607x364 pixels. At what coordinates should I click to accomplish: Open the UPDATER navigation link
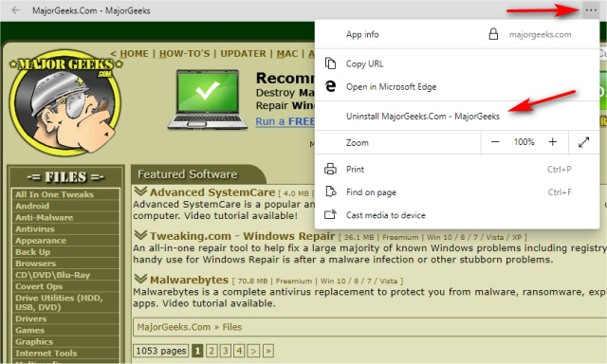pos(243,54)
